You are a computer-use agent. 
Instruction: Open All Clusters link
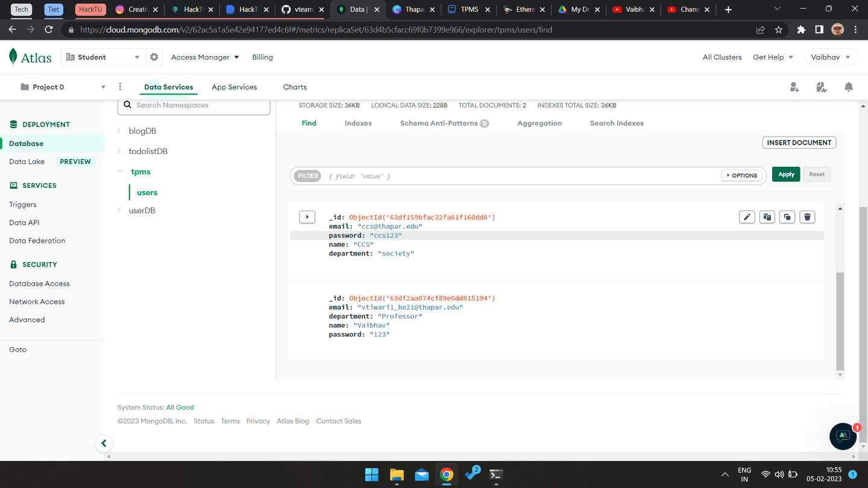[722, 57]
